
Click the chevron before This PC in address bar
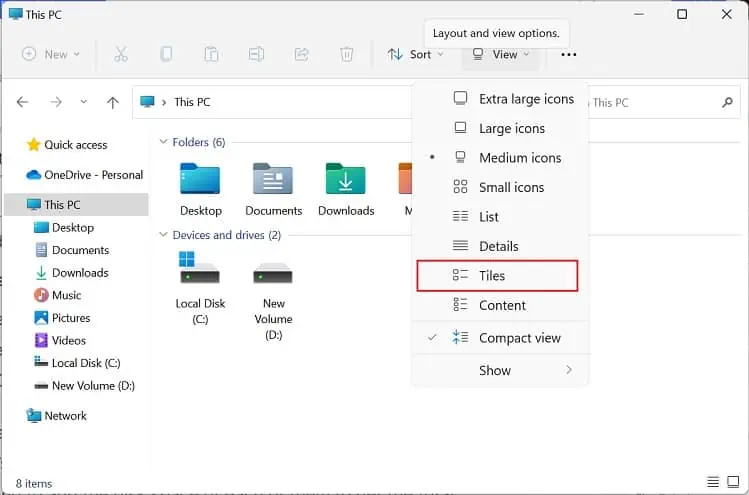(x=163, y=102)
